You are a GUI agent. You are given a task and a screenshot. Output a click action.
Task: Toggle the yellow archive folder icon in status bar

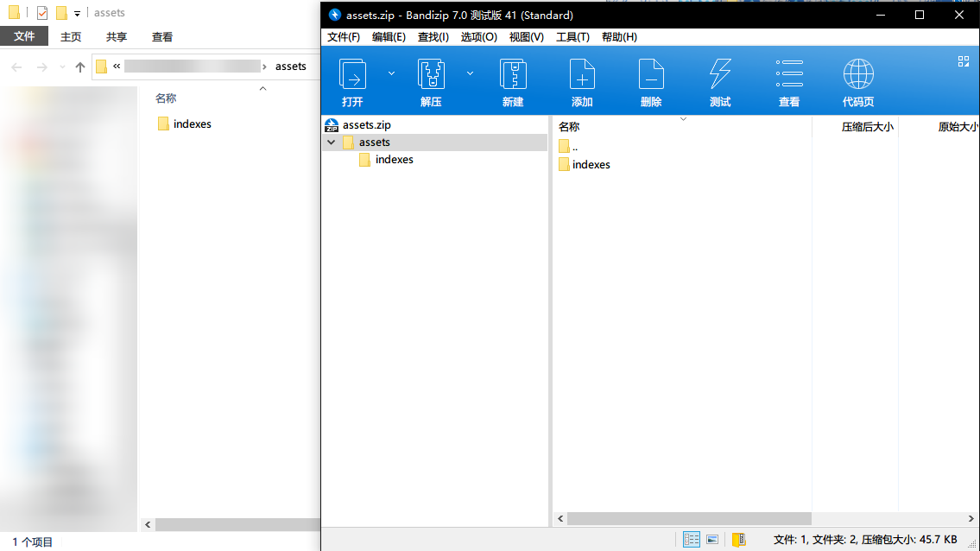738,540
